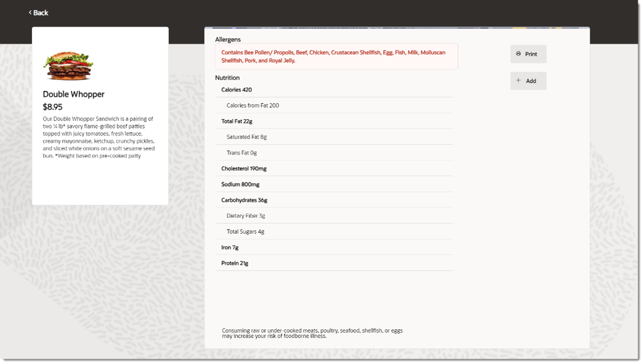
Task: Add the Double Whopper to the order
Action: (x=528, y=81)
